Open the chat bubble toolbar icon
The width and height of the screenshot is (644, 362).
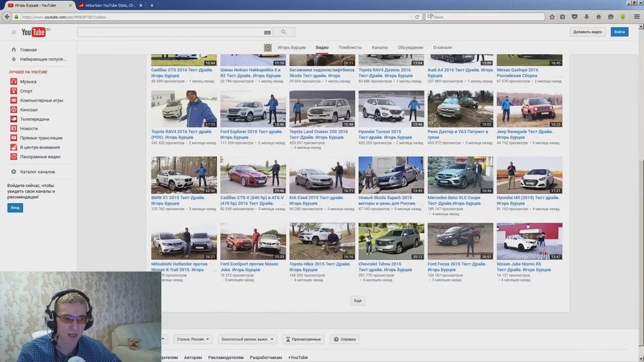(x=610, y=17)
